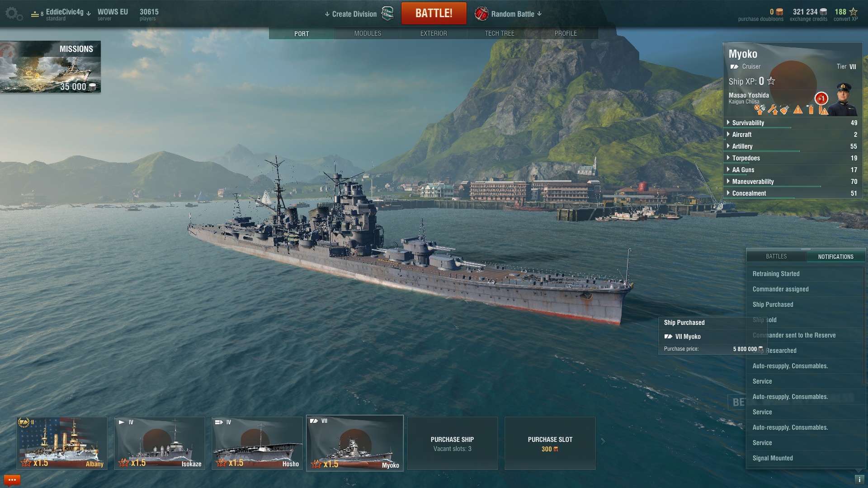Click the division emblem next to Create Division
Screen dimensions: 868x488
pyautogui.click(x=387, y=14)
